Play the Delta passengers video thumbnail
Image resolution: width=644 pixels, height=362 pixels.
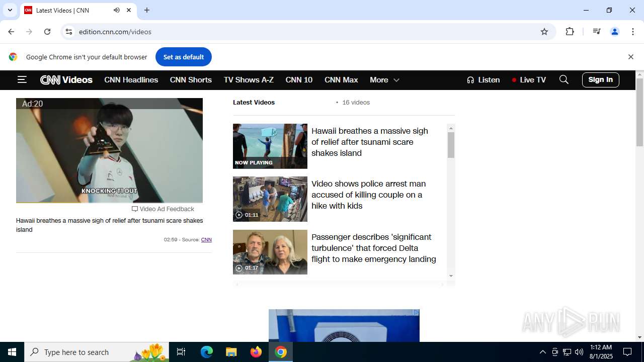[270, 252]
